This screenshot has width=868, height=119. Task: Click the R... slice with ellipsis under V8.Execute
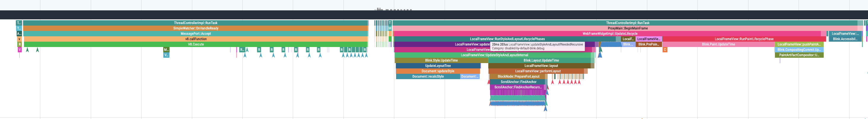pyautogui.click(x=242, y=50)
